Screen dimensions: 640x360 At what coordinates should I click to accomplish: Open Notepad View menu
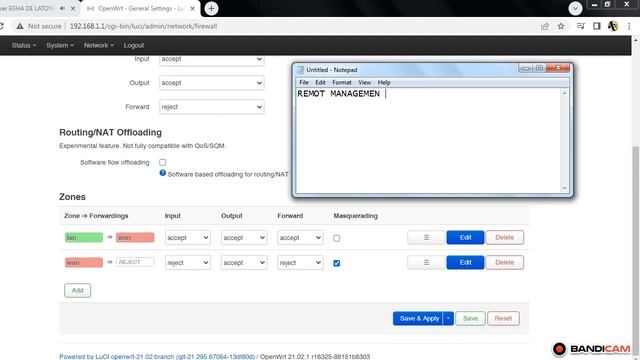tap(364, 82)
